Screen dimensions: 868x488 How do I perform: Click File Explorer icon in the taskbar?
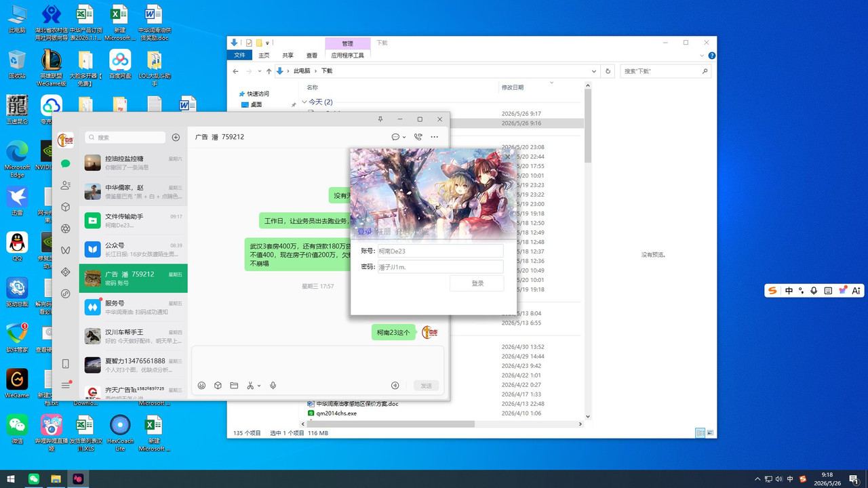click(56, 479)
